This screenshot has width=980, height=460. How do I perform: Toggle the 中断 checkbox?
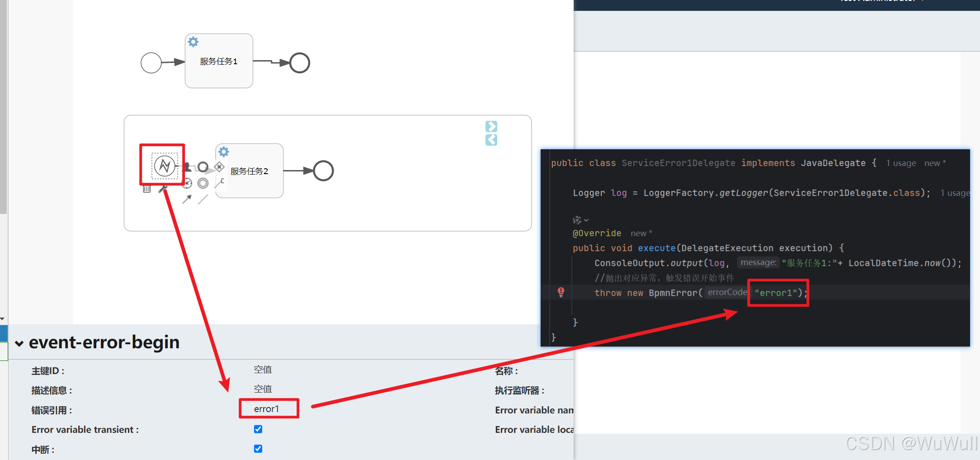point(258,449)
